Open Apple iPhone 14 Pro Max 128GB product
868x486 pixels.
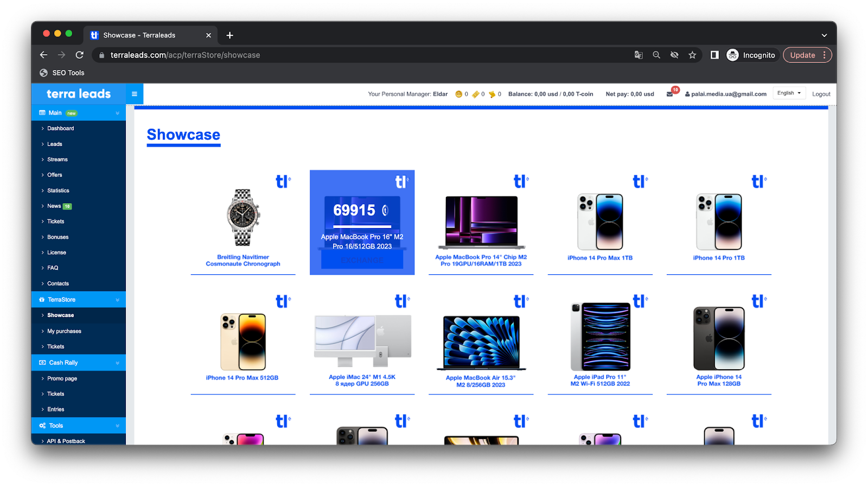(x=719, y=342)
